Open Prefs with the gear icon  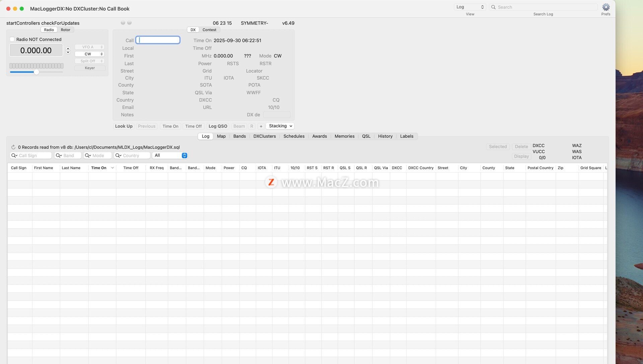click(x=606, y=7)
